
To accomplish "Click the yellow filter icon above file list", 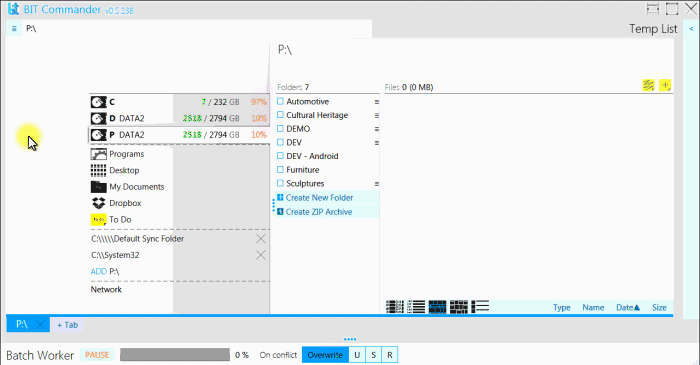I will (x=649, y=85).
